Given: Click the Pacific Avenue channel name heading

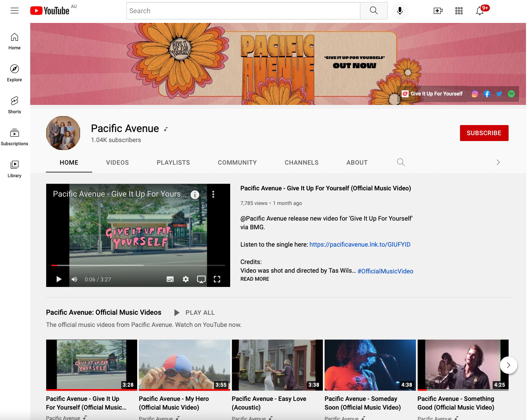Looking at the screenshot, I should coord(125,129).
